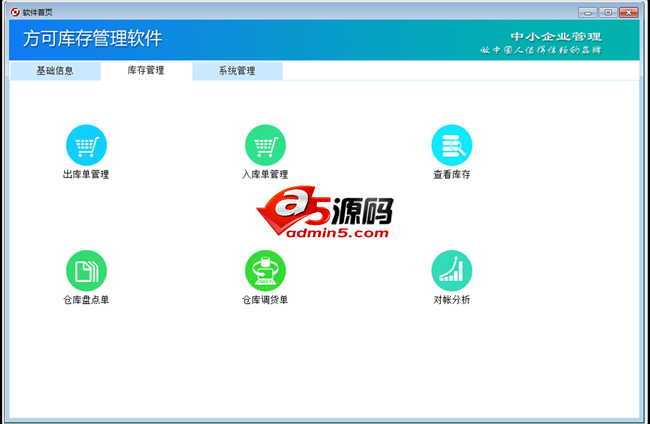Click the 出库单管理 text label
Screen dimensions: 650x424
point(86,174)
